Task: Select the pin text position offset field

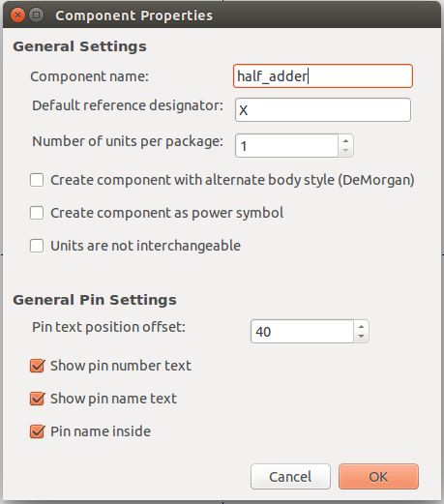Action: click(x=302, y=332)
